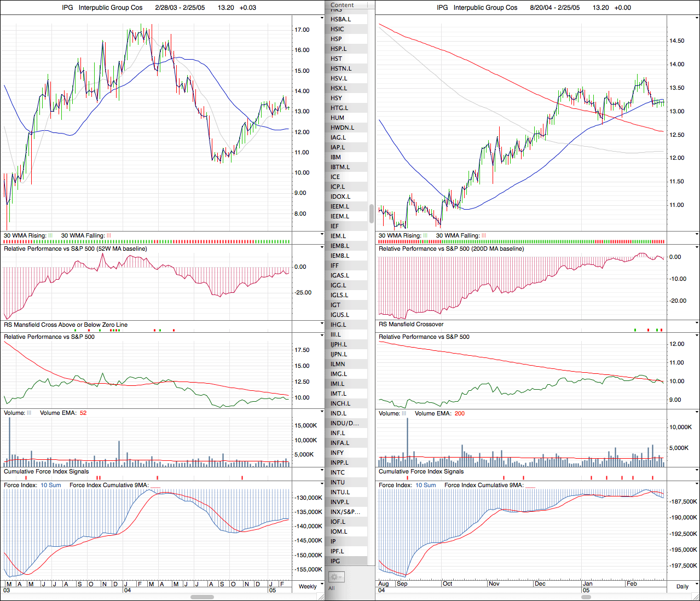Click the ticker list vertical scrollbar thumb
The image size is (700, 601).
click(372, 213)
